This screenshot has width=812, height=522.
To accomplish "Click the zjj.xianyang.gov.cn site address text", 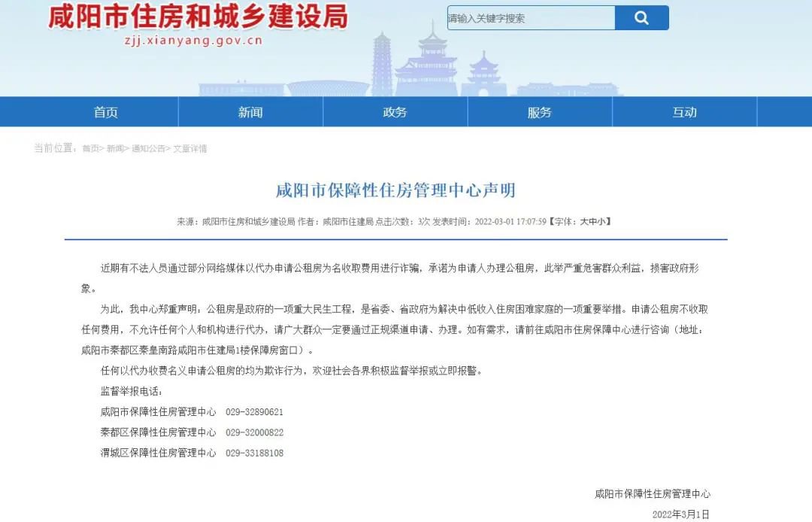I will tap(192, 41).
